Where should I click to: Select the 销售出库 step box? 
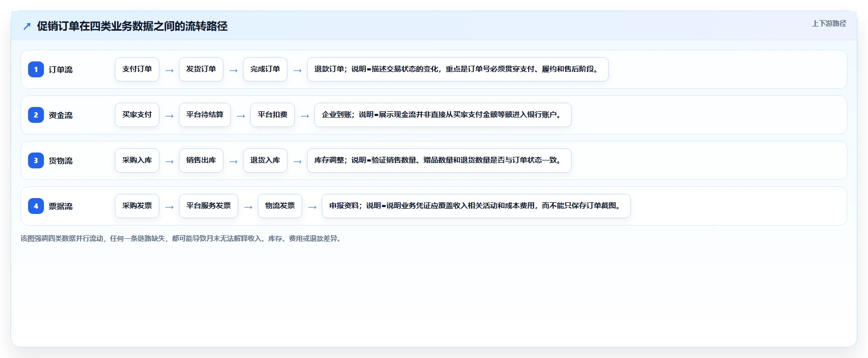201,160
